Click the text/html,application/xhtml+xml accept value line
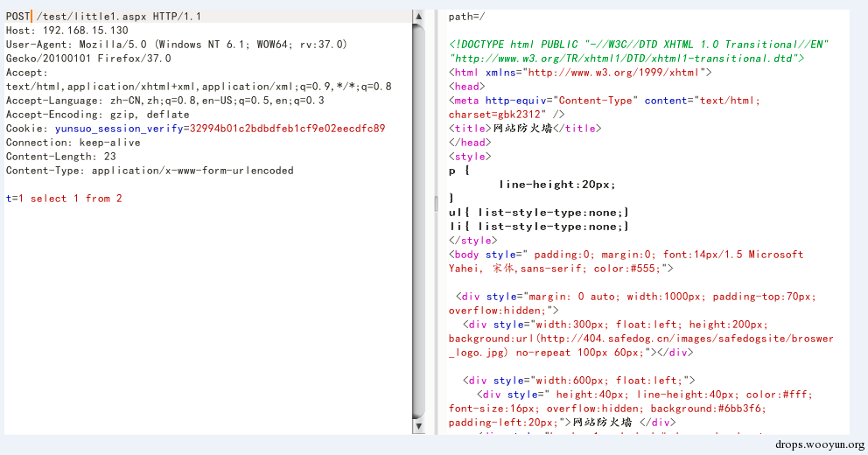The width and height of the screenshot is (868, 455). click(x=199, y=87)
